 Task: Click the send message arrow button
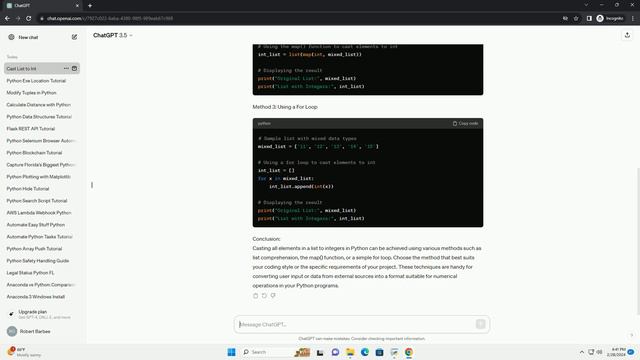click(x=480, y=324)
